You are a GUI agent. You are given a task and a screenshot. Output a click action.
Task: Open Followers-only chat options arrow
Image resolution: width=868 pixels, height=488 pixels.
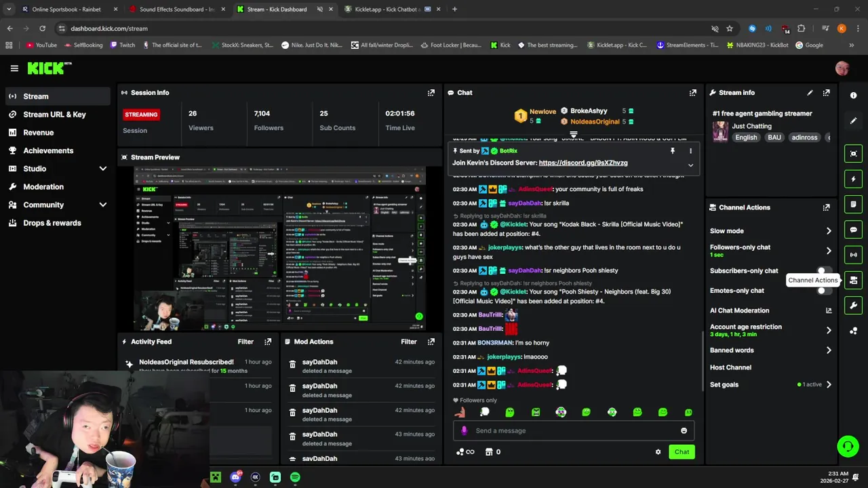click(829, 250)
